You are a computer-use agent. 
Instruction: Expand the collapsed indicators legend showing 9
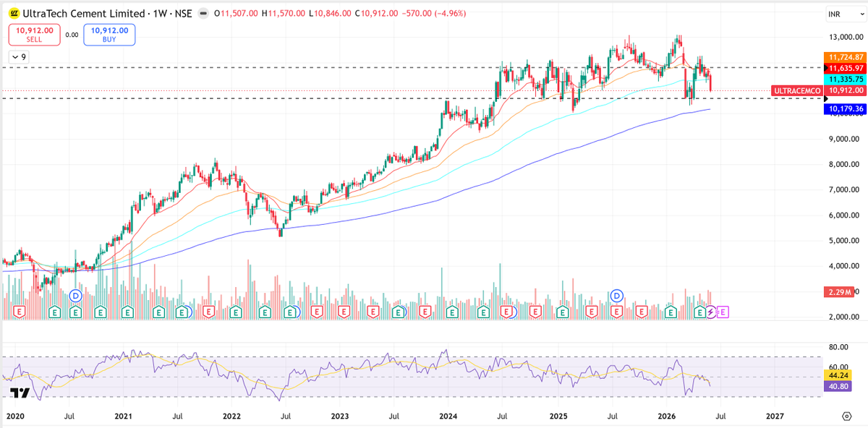coord(18,57)
